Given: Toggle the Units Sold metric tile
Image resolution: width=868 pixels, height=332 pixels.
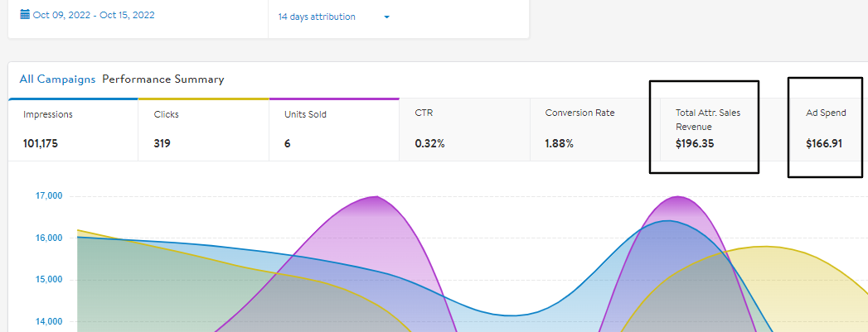Looking at the screenshot, I should point(334,130).
